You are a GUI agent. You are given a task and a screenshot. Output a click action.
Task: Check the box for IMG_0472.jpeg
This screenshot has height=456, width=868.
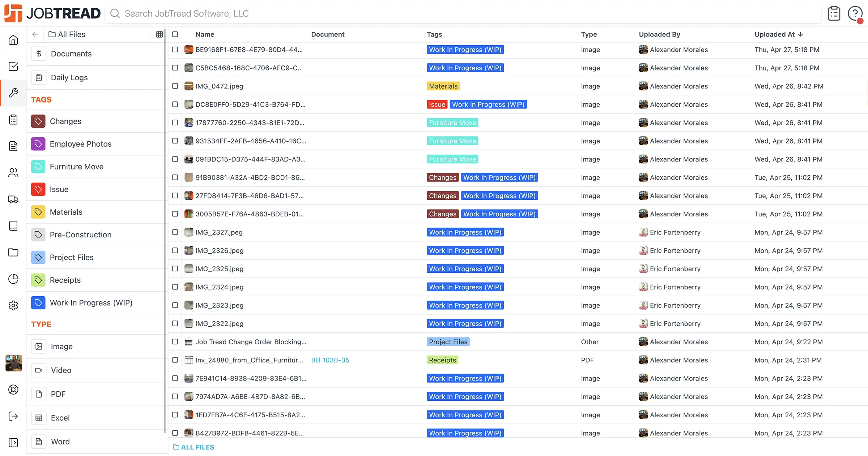(175, 86)
